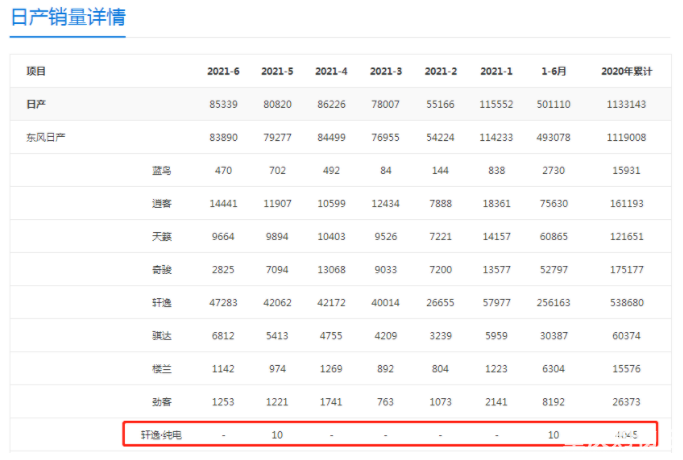Click 劲客 2021-4 value 1741
Screen dimensions: 683x460
coord(331,402)
